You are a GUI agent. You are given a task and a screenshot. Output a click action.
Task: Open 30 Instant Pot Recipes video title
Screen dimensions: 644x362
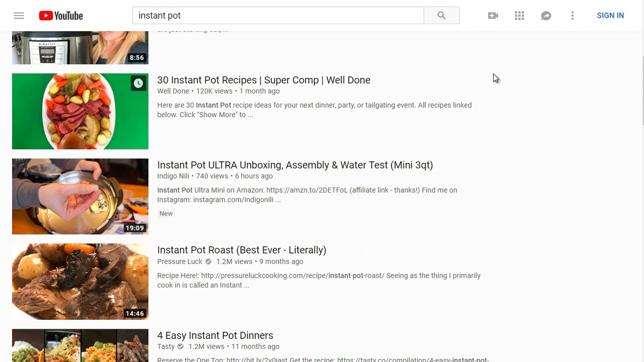(264, 80)
